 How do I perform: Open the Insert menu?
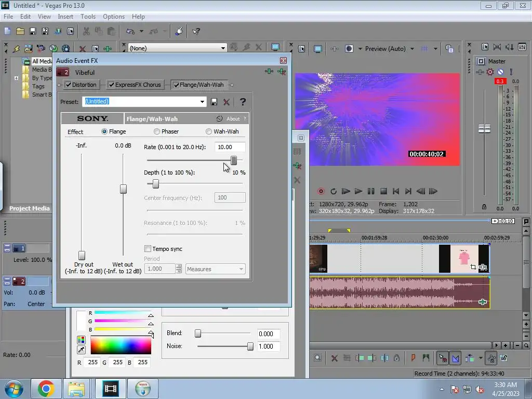coord(65,16)
